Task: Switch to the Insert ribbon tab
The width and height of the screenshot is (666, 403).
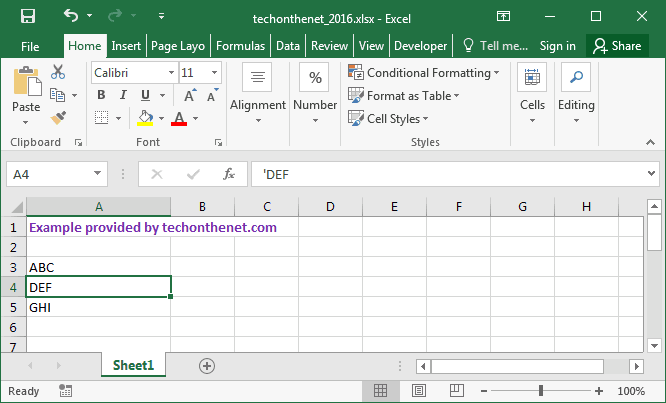Action: [x=126, y=46]
